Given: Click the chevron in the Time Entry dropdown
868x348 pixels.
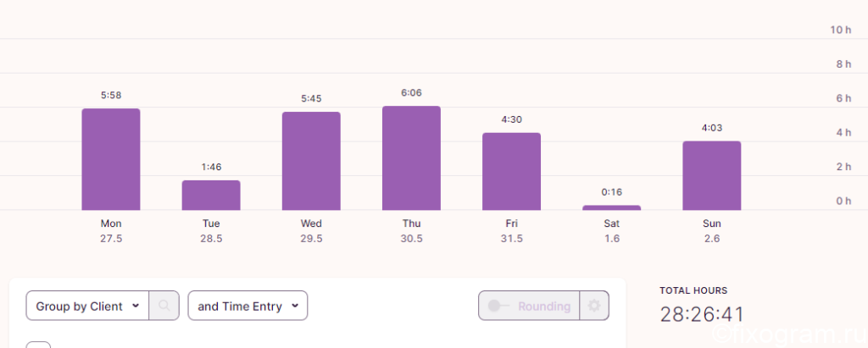Looking at the screenshot, I should point(295,306).
